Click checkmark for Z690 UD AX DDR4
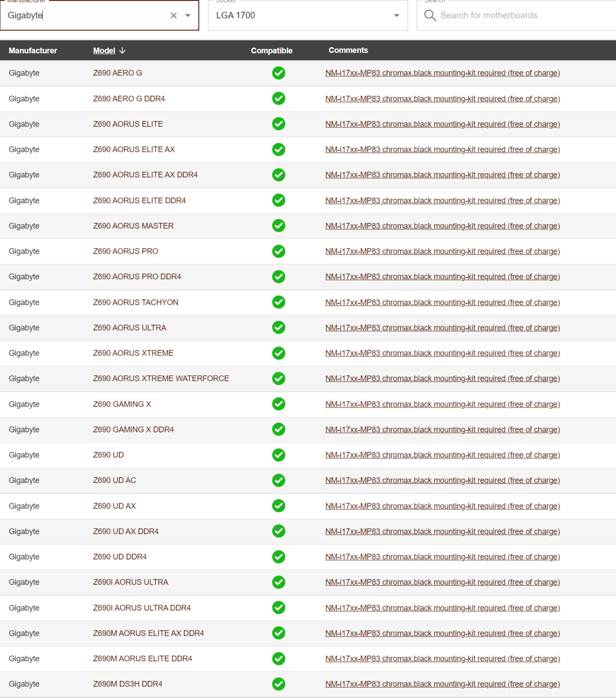 click(x=279, y=532)
